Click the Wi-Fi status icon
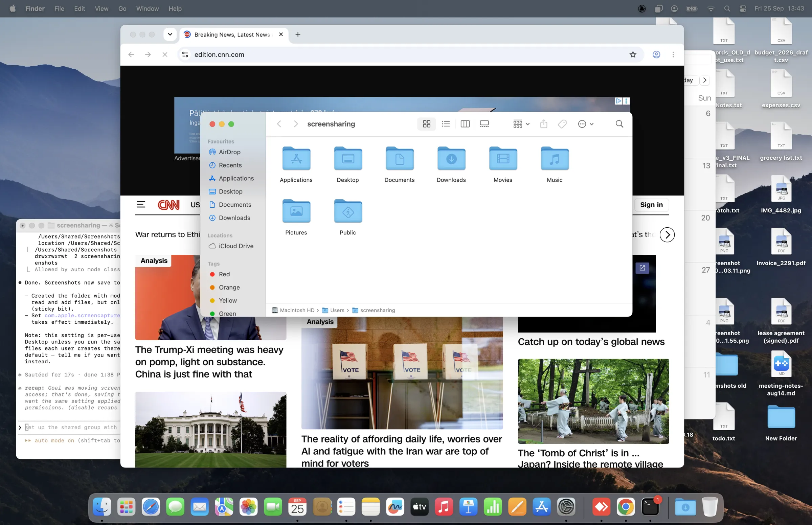The image size is (812, 525). pos(710,8)
